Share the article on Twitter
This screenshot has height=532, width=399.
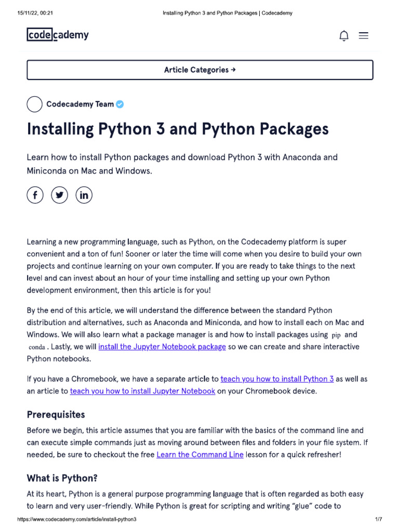pyautogui.click(x=60, y=195)
